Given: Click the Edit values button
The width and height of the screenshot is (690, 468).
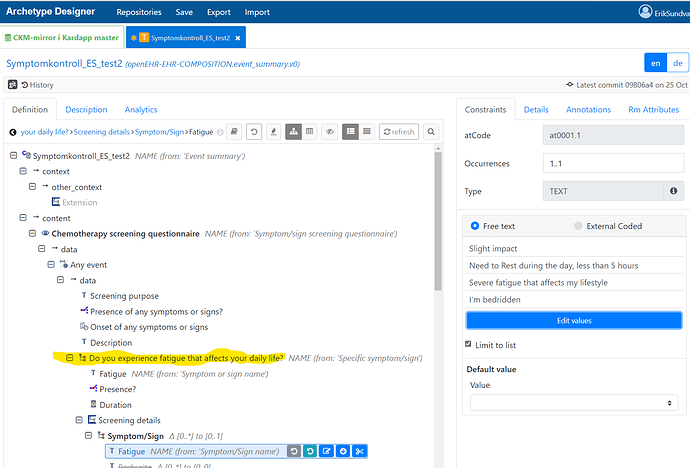Looking at the screenshot, I should tap(574, 320).
